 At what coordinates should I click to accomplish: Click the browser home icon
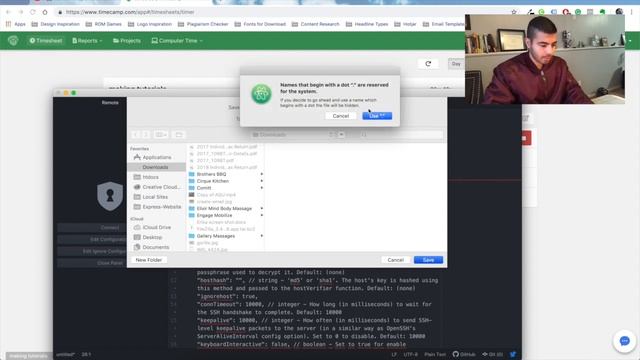[45, 12]
